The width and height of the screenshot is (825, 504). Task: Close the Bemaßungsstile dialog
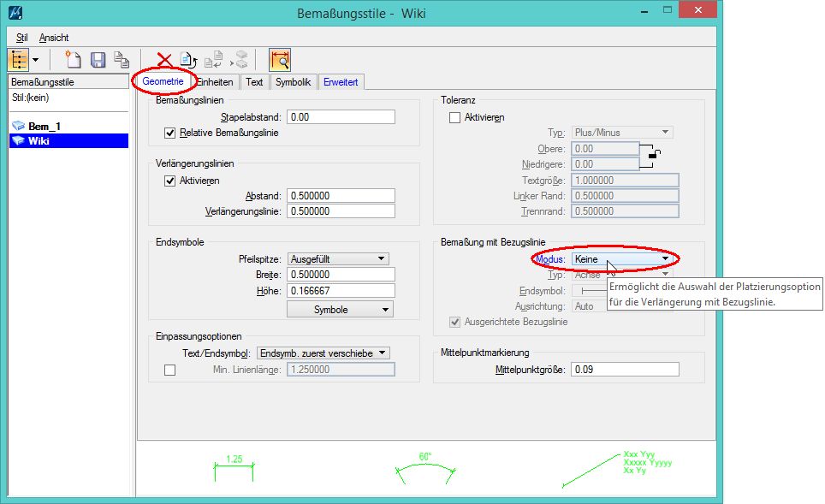(x=698, y=10)
